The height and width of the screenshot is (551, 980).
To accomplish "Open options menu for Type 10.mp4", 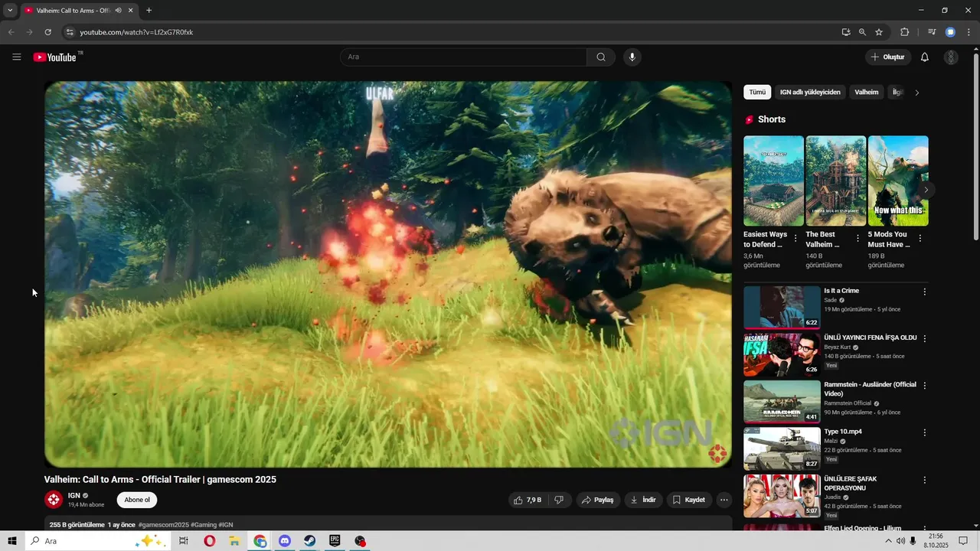I will pos(924,432).
